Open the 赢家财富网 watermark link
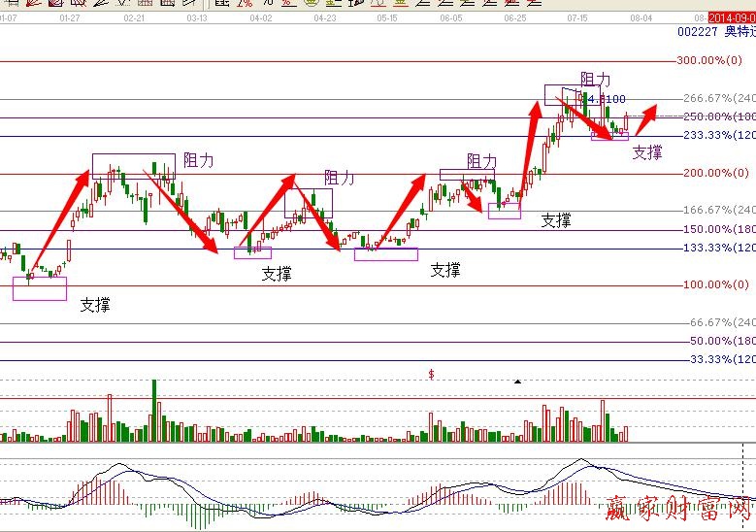The height and width of the screenshot is (532, 756). 677,506
